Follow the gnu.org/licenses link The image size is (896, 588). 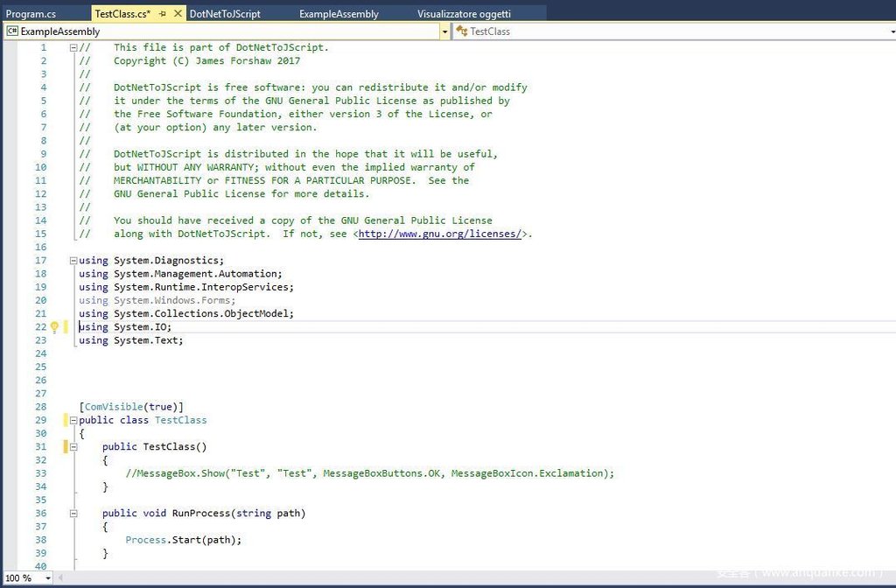440,234
